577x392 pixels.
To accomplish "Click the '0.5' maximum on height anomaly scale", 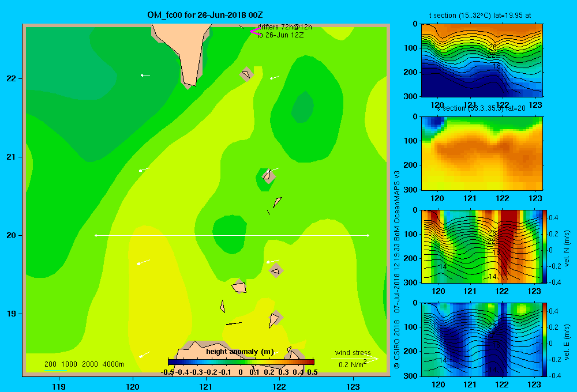I will coord(312,372).
